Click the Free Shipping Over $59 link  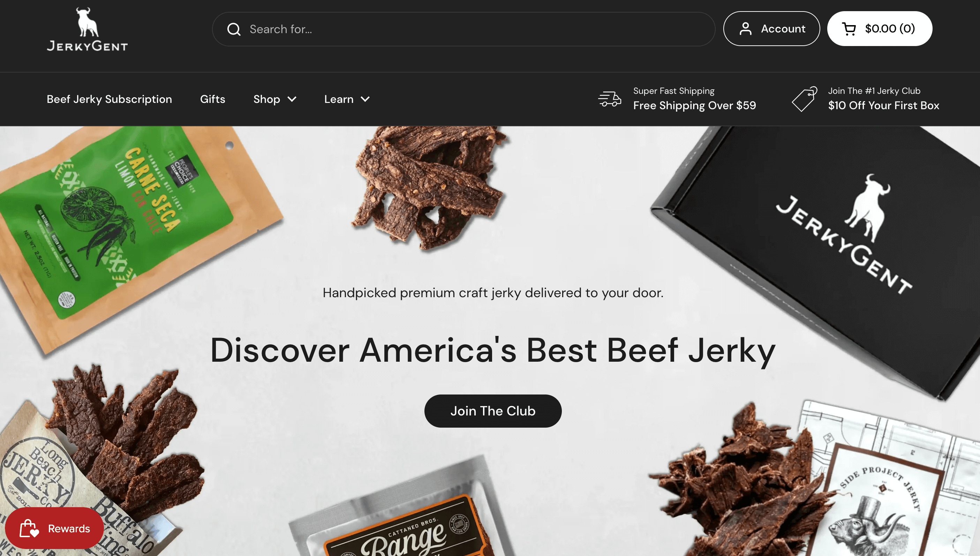point(695,106)
